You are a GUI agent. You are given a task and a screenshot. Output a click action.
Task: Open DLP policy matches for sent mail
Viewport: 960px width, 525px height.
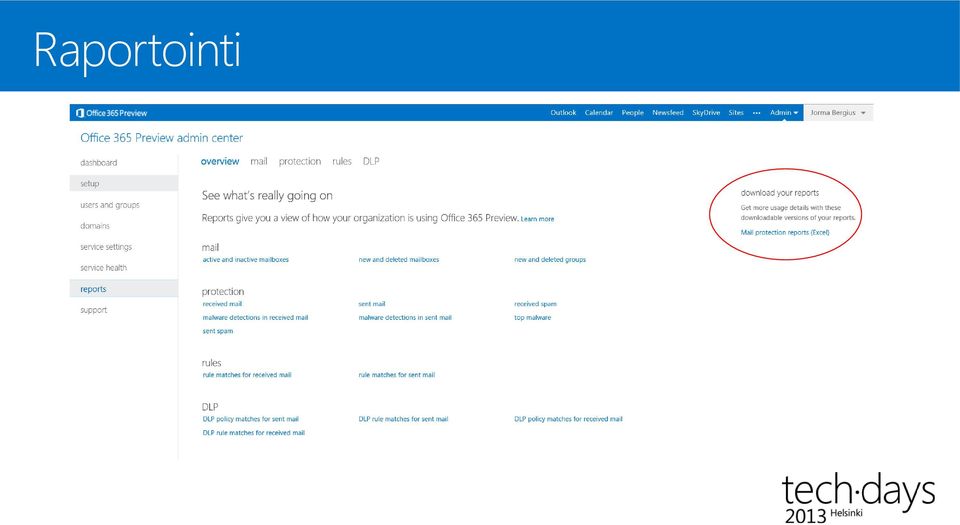click(x=250, y=419)
